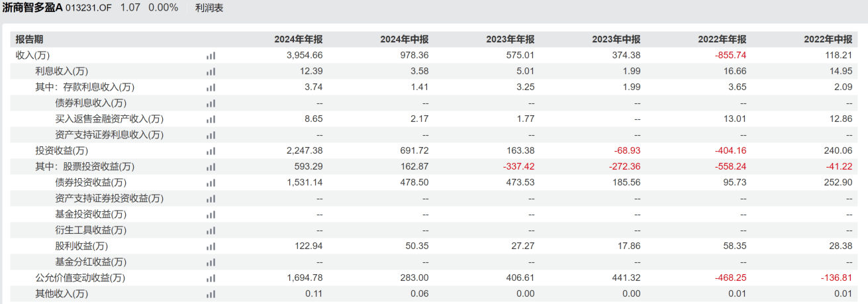This screenshot has height=304, width=868.
Task: Click the 2022年年报 column header
Action: [x=722, y=39]
